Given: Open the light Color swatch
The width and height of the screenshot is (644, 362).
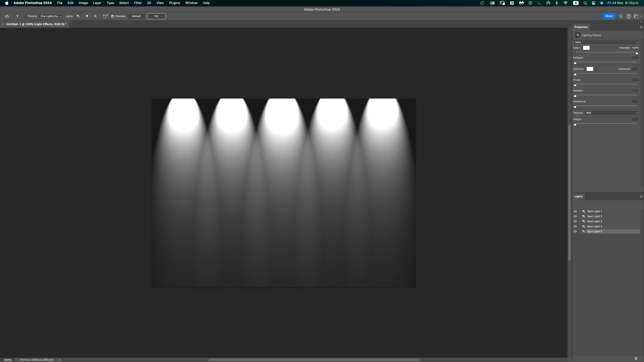Looking at the screenshot, I should (x=586, y=48).
